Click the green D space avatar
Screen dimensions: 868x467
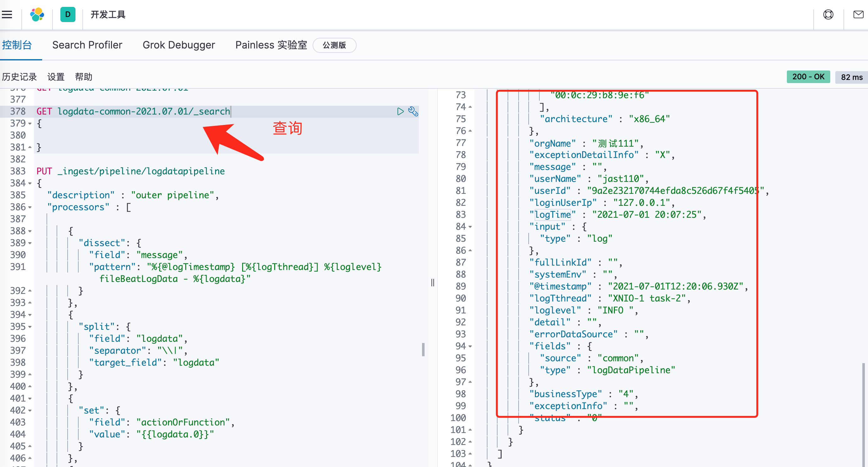68,14
